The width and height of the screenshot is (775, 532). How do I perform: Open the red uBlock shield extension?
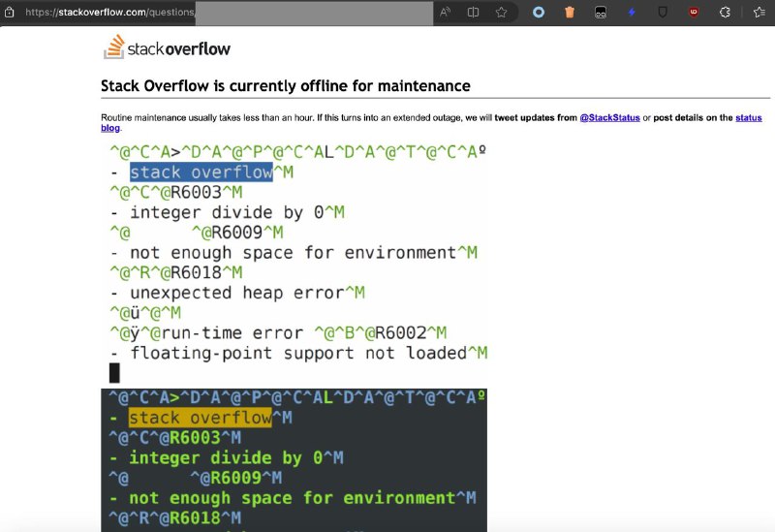(694, 13)
